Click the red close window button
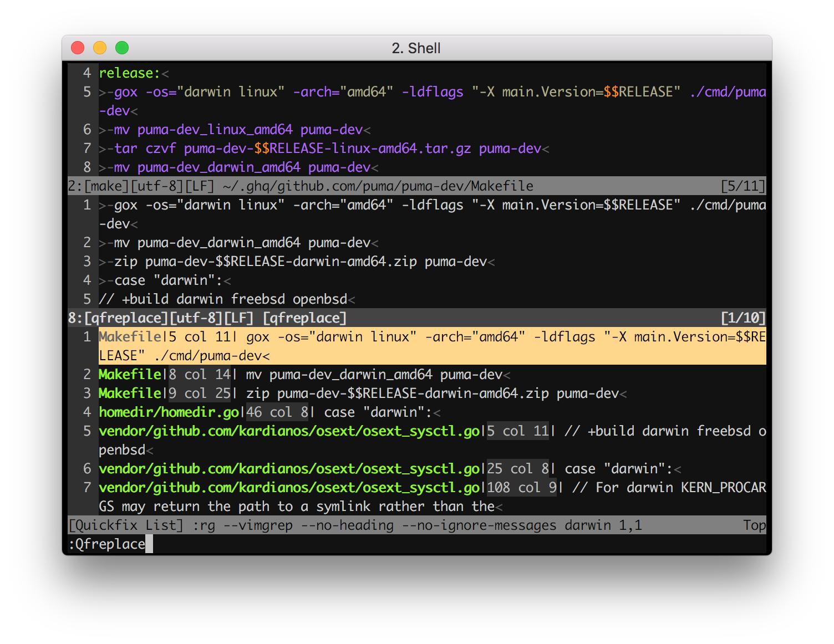 point(78,48)
